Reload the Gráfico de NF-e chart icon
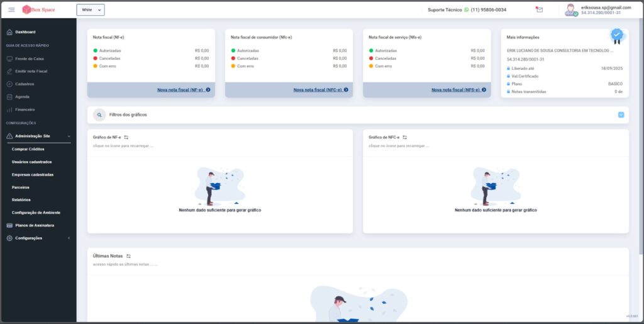644x324 pixels. click(126, 137)
